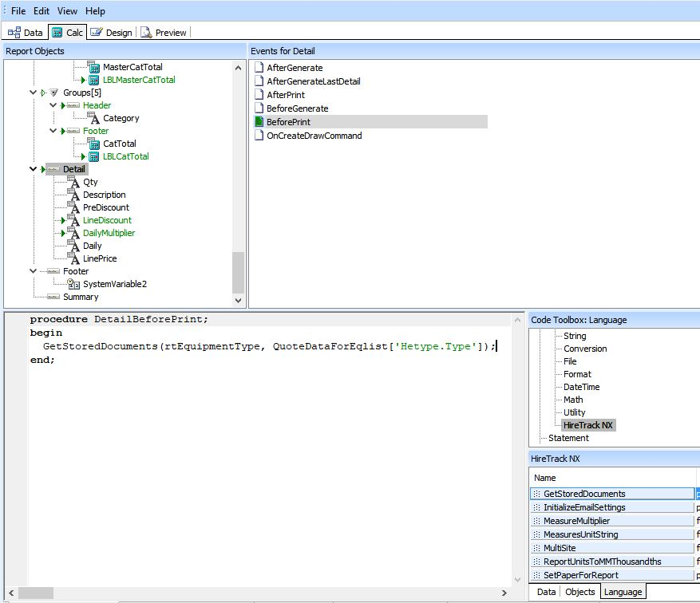Collapse the Groups[5] tree node

[34, 92]
